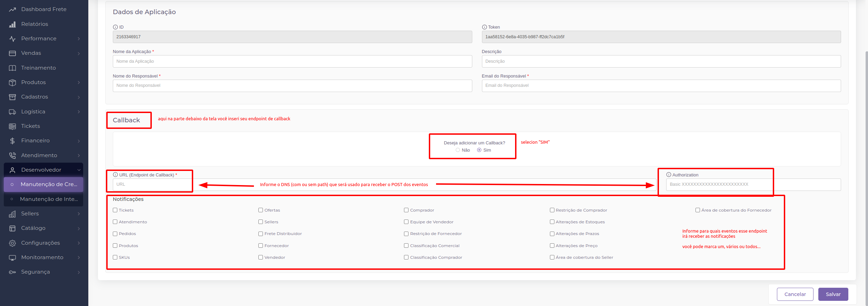Click the Tickets sidebar icon
Image resolution: width=868 pixels, height=306 pixels.
click(x=12, y=126)
